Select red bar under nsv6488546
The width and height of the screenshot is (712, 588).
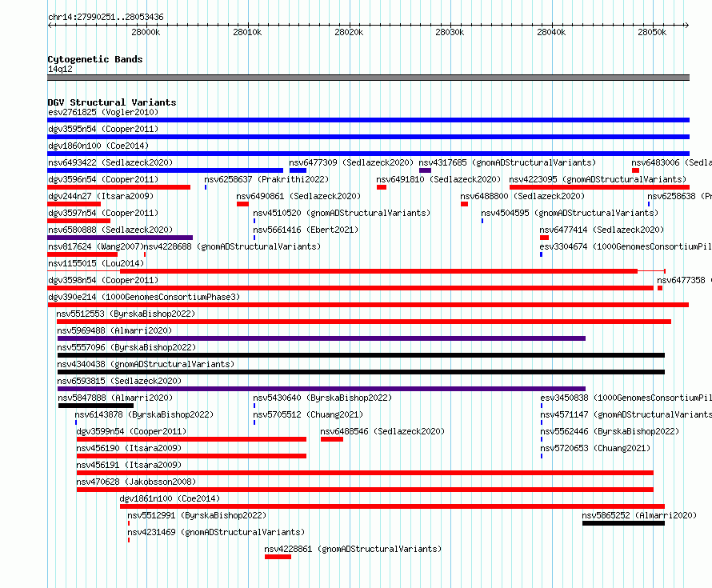(332, 439)
